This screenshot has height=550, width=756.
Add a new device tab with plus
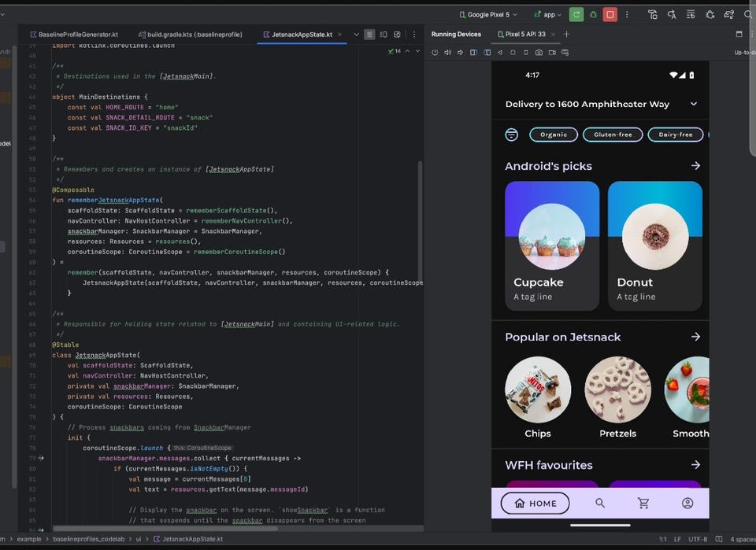coord(566,34)
